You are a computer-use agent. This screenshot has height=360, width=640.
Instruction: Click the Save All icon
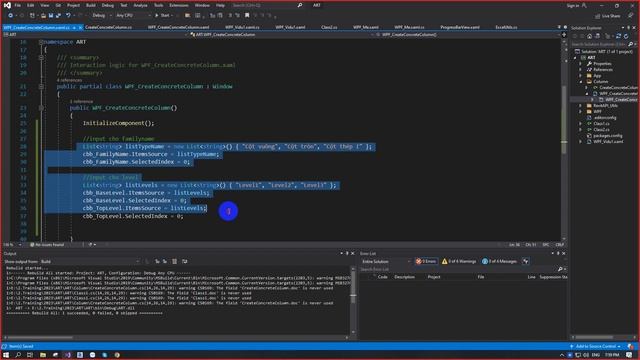click(x=58, y=16)
